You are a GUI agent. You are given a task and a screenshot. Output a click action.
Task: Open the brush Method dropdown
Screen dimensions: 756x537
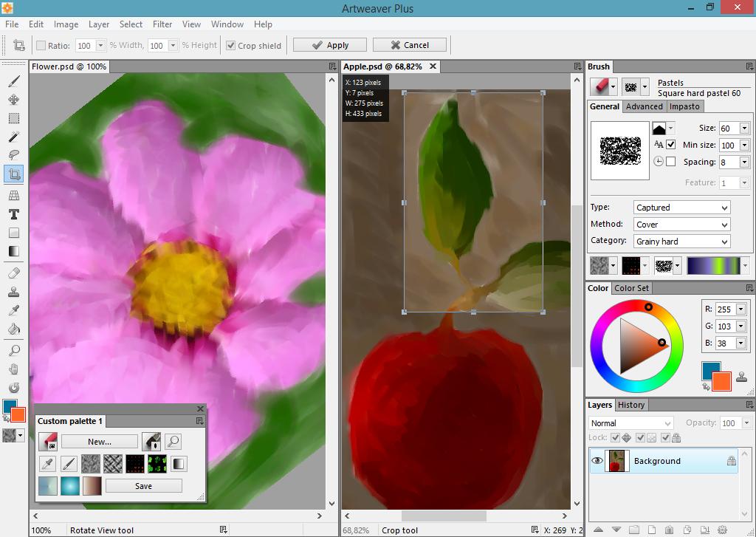pos(681,225)
